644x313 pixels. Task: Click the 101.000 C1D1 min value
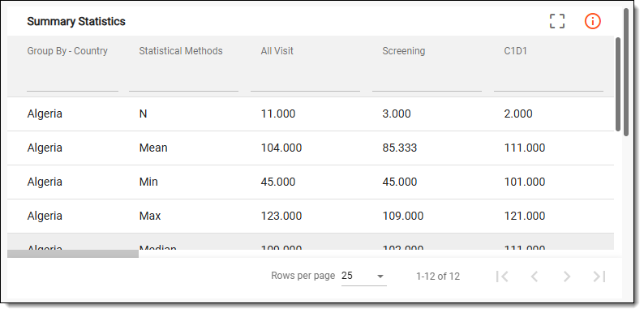tap(525, 182)
